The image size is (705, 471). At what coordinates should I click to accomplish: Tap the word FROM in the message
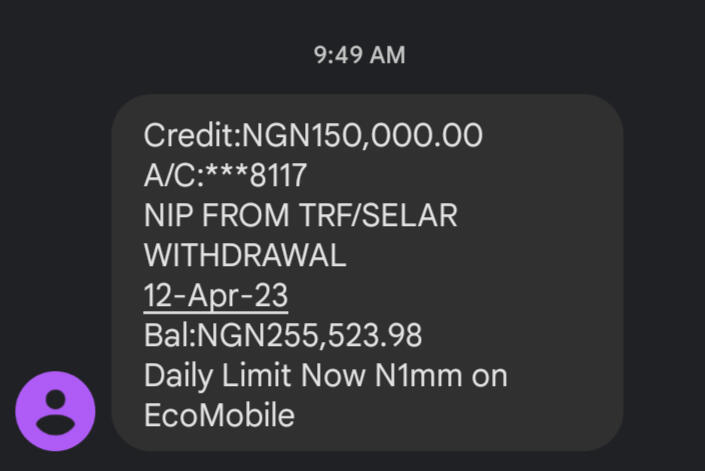tap(245, 215)
